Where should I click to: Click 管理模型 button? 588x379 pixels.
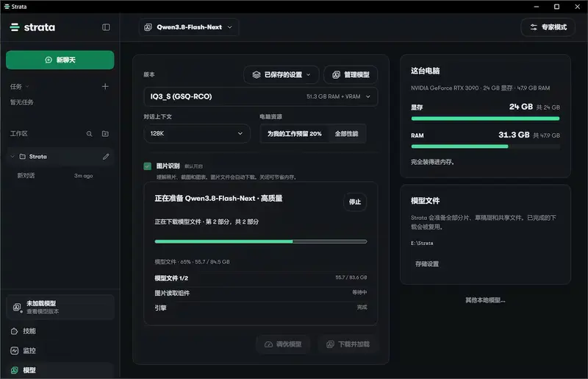(x=351, y=75)
